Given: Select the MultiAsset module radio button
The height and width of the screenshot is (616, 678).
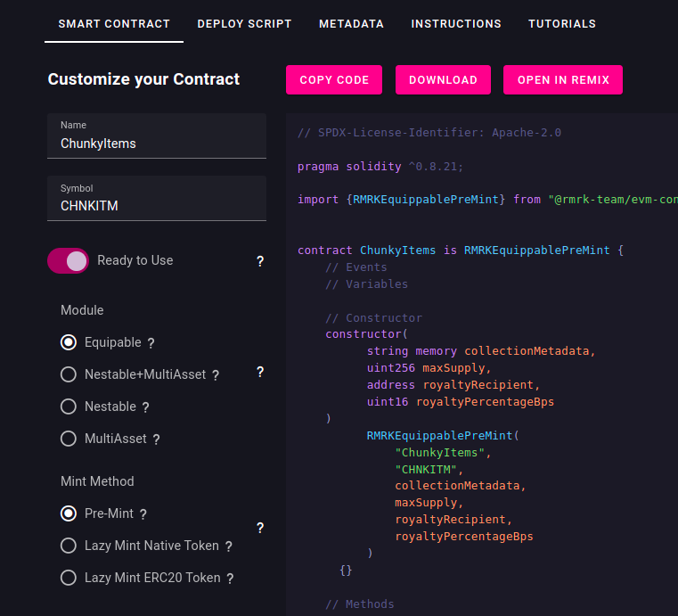Looking at the screenshot, I should [x=69, y=439].
